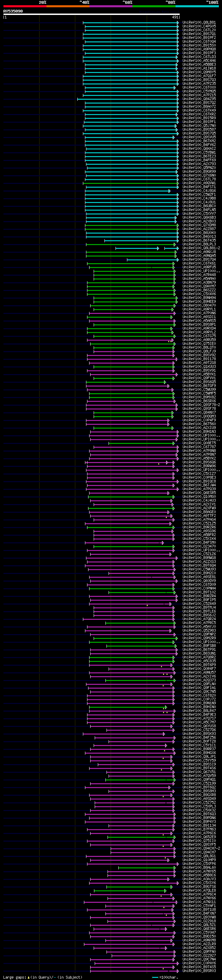Select the last hit UniRef100_B9SR03
This screenshot has width=222, height=980.
click(199, 971)
